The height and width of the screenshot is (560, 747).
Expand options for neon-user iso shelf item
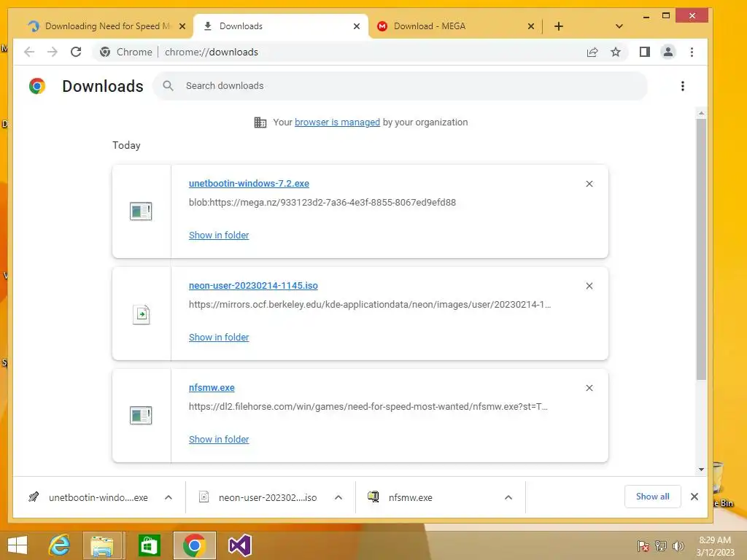[338, 497]
